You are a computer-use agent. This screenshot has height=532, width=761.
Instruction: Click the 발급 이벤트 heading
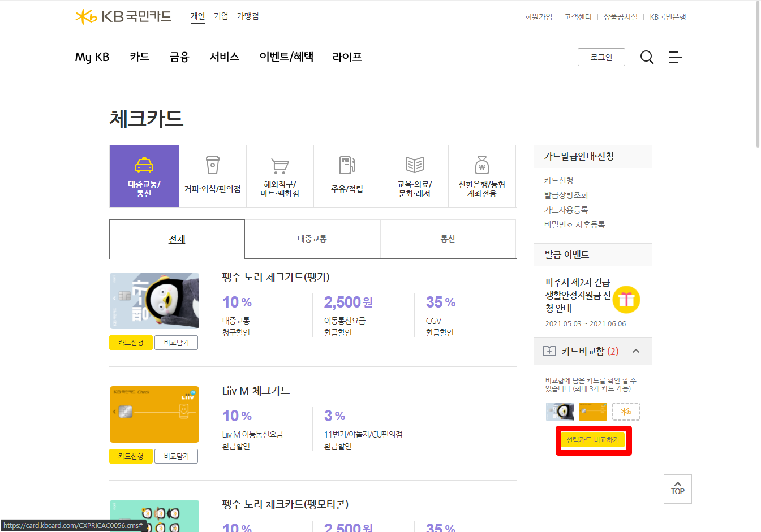click(x=567, y=255)
